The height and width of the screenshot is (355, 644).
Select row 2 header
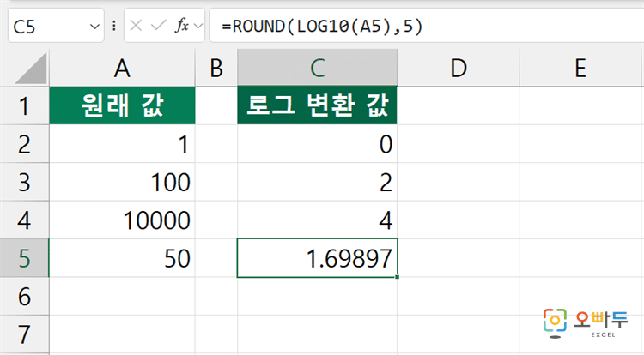pyautogui.click(x=24, y=144)
